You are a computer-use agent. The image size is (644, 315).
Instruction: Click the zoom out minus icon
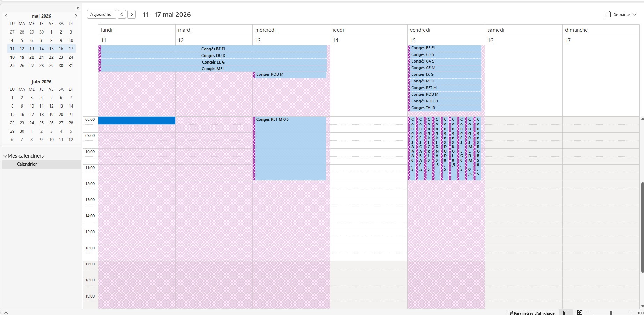click(x=590, y=313)
